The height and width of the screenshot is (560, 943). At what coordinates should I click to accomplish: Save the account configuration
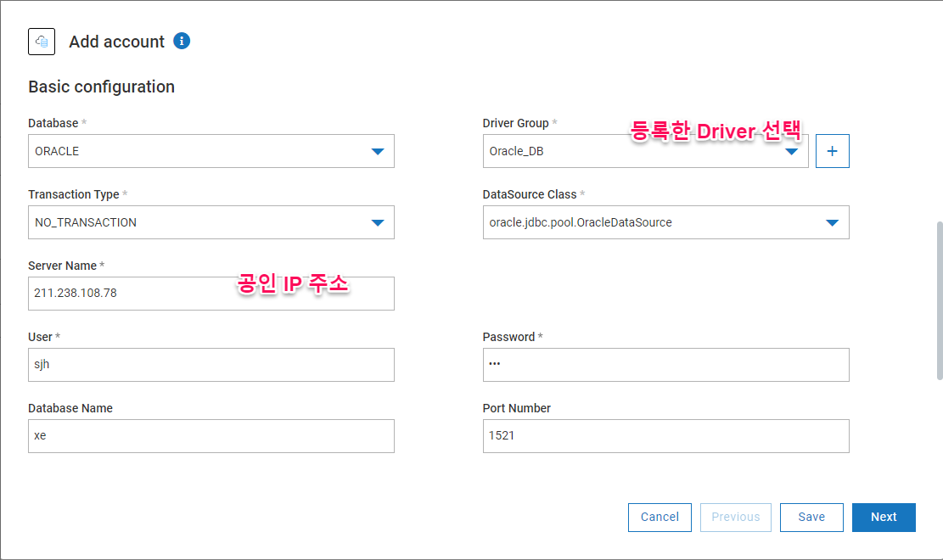click(x=811, y=518)
